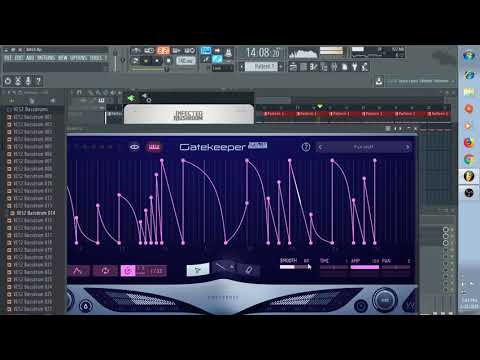Toggle the highlighted blue link icon
The image size is (480, 360).
[x=217, y=59]
